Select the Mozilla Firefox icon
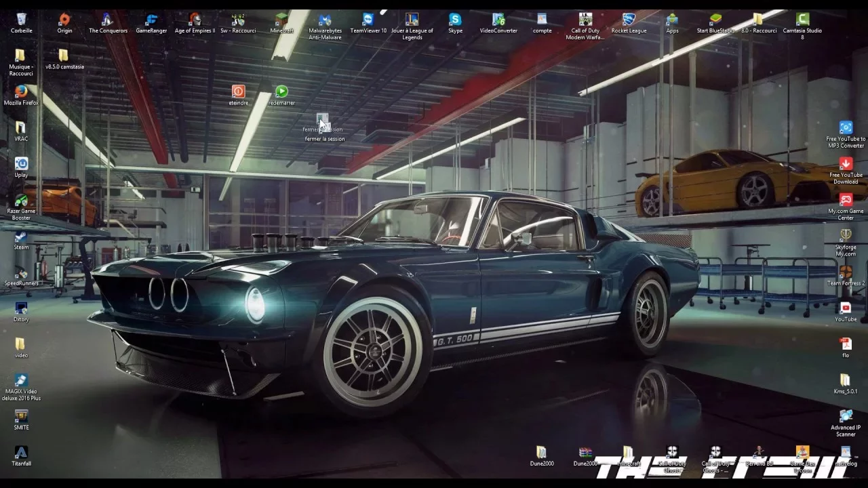The height and width of the screenshot is (488, 868). [x=21, y=91]
